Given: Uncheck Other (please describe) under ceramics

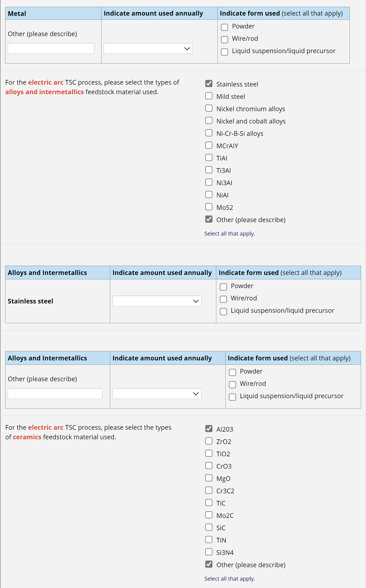Looking at the screenshot, I should [209, 564].
